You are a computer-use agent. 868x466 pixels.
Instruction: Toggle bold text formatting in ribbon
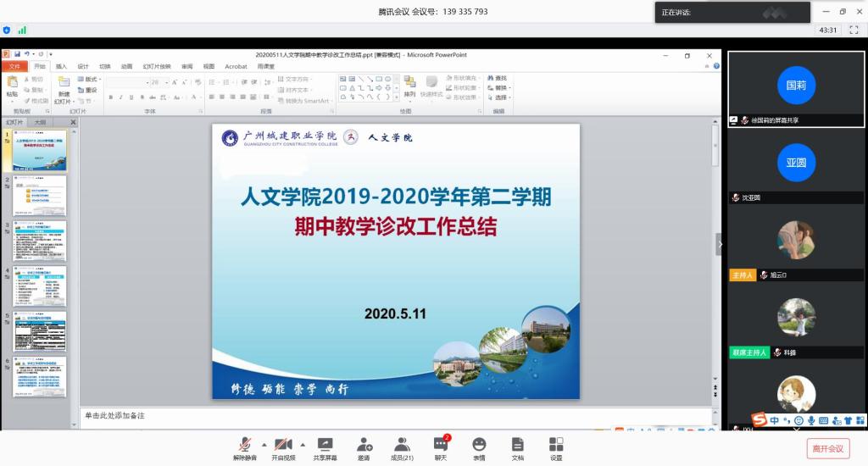[x=109, y=97]
